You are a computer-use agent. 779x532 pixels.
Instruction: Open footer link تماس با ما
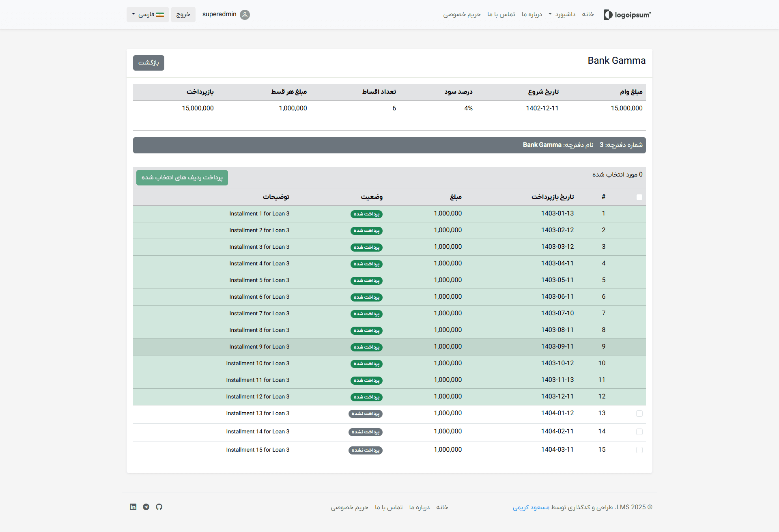coord(389,507)
